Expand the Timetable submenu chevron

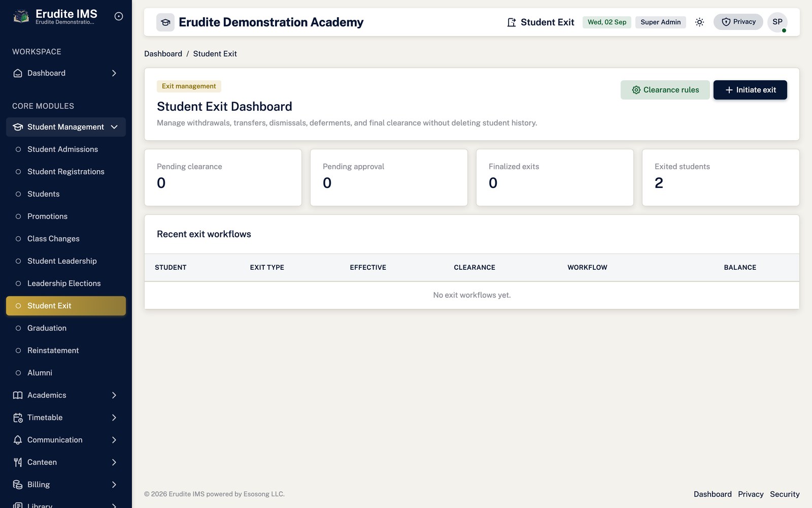coord(114,418)
